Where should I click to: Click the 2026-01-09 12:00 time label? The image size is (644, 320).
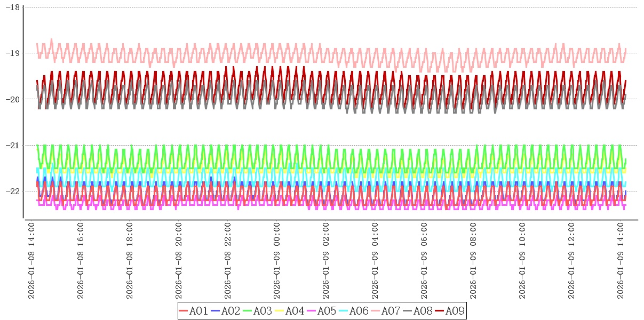point(571,260)
